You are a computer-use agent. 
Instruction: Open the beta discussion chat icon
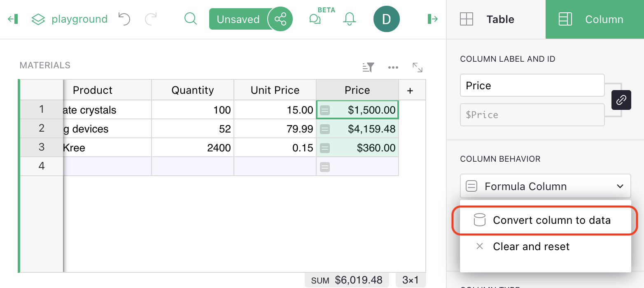point(315,19)
